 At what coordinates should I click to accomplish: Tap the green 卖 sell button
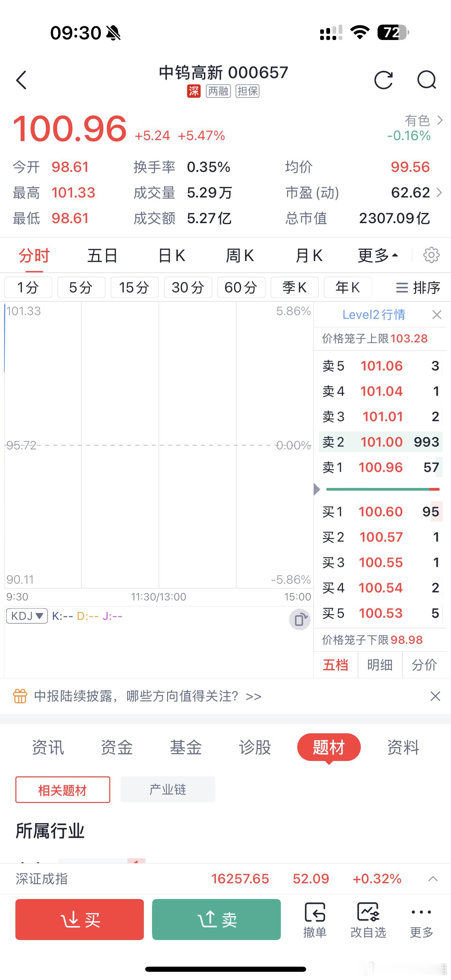[x=216, y=920]
